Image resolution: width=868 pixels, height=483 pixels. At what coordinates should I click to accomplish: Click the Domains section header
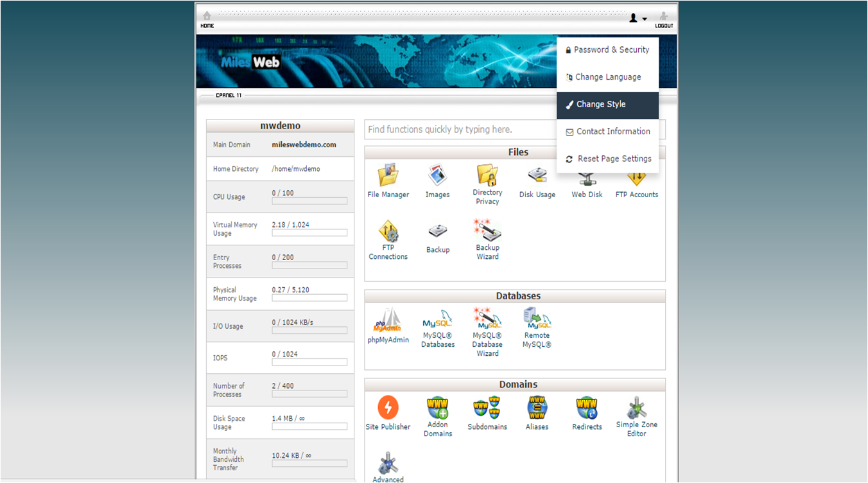515,385
